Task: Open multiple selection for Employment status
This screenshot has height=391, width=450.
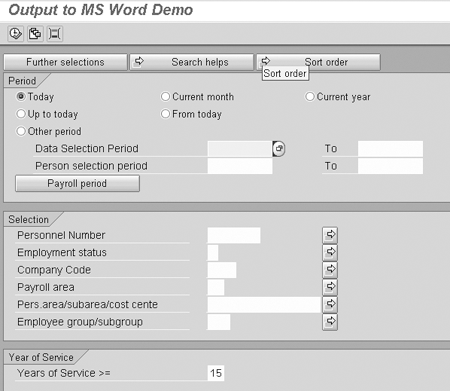Action: [x=330, y=252]
